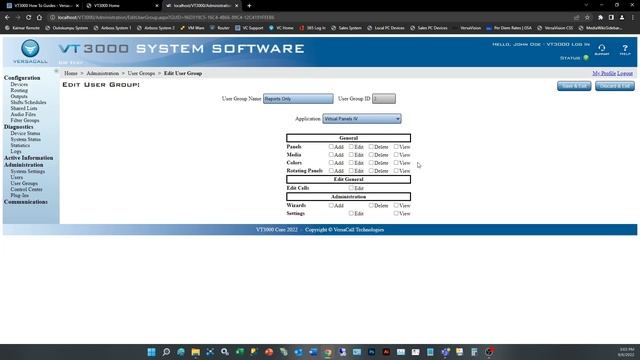This screenshot has height=360, width=640.
Task: Open the browser extensions puzzle icon
Action: [600, 18]
